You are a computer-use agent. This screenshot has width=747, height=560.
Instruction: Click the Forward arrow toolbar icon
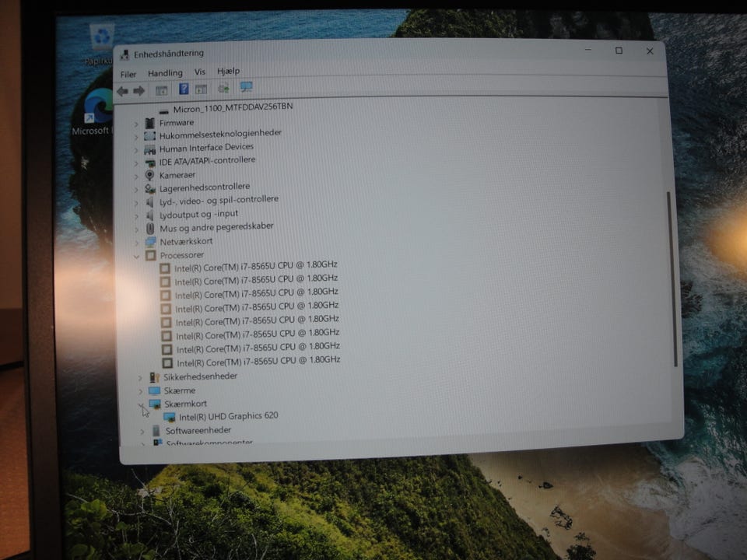(139, 91)
